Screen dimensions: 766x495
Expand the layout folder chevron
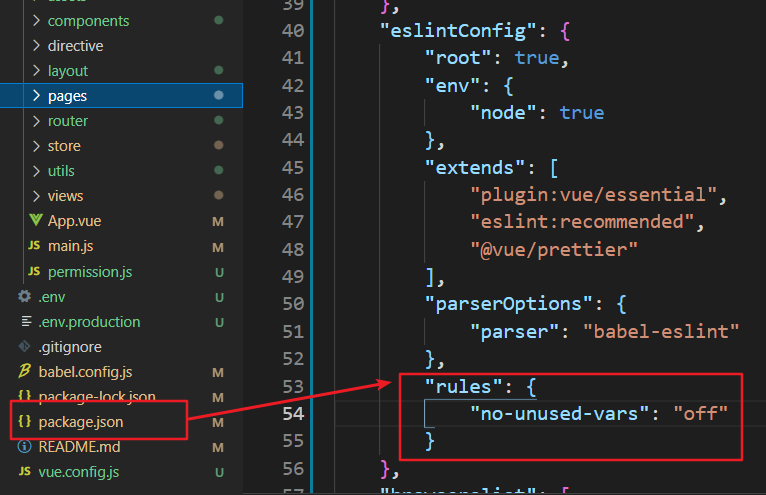(36, 71)
